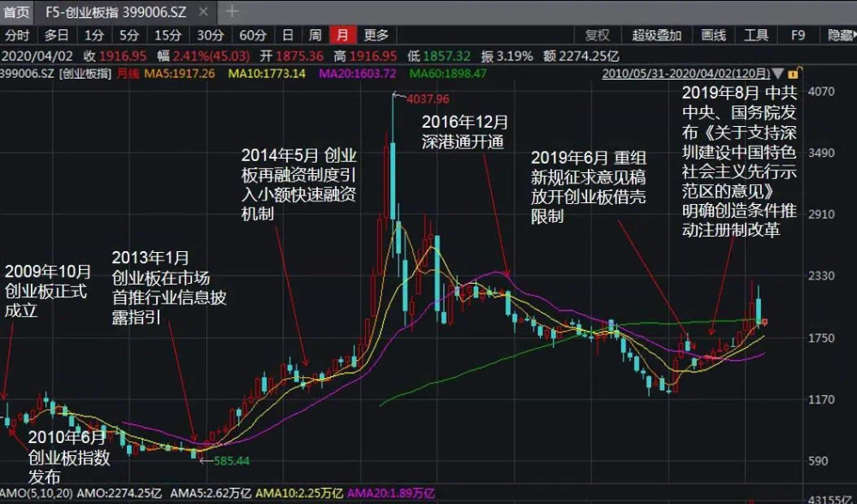Click the 2009年10月 创业板正式成立 annotation

click(47, 291)
